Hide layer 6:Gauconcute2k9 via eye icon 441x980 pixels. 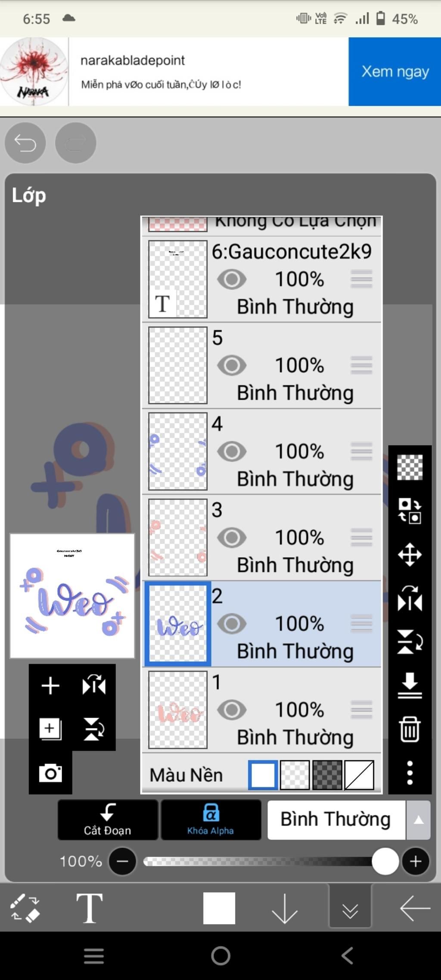(232, 279)
